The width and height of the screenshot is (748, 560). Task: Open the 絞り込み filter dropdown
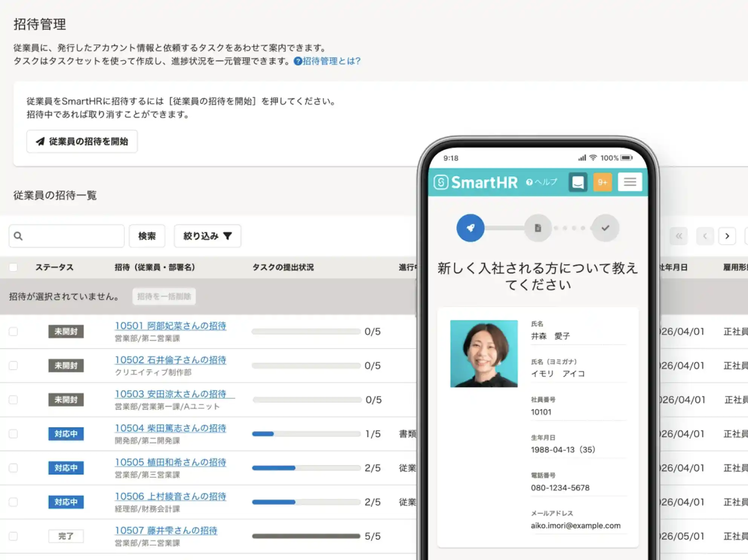[207, 236]
